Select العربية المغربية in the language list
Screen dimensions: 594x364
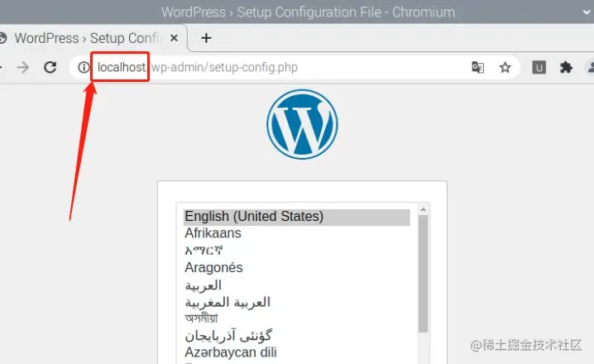coord(297,302)
